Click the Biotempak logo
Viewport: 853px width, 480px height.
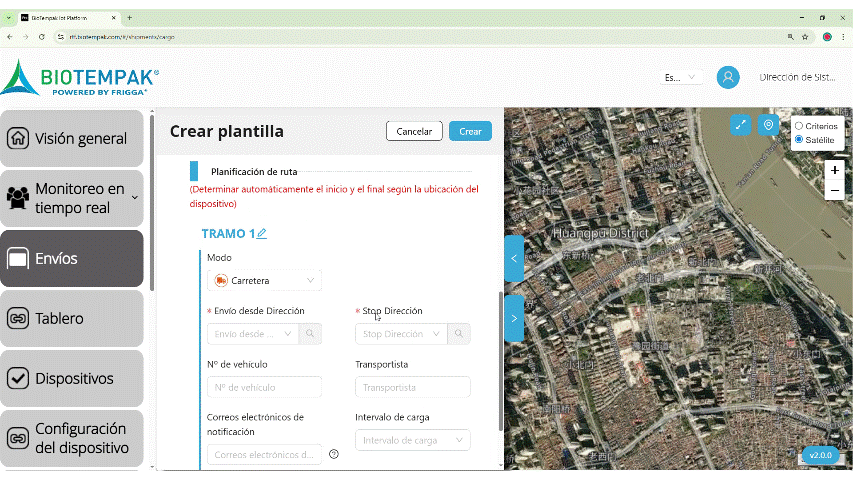coord(80,78)
